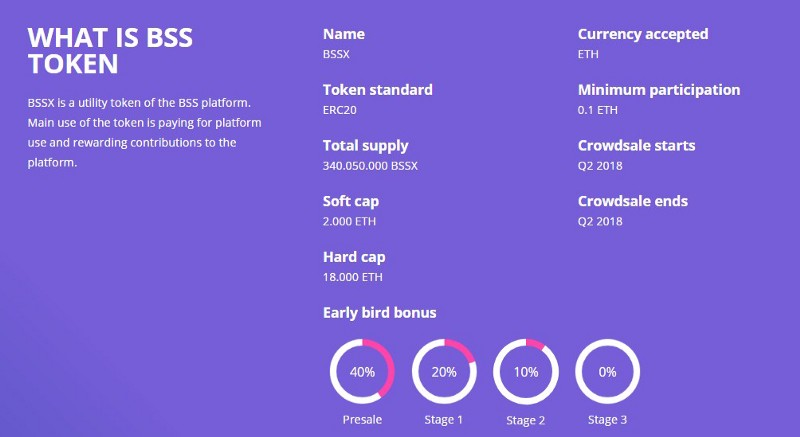The image size is (800, 437).
Task: Click the Currency accepted ETH value
Action: pos(588,54)
